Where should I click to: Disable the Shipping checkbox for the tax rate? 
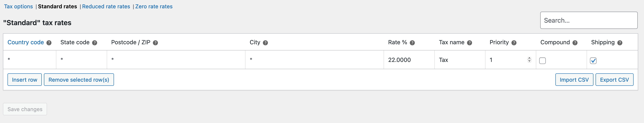594,60
